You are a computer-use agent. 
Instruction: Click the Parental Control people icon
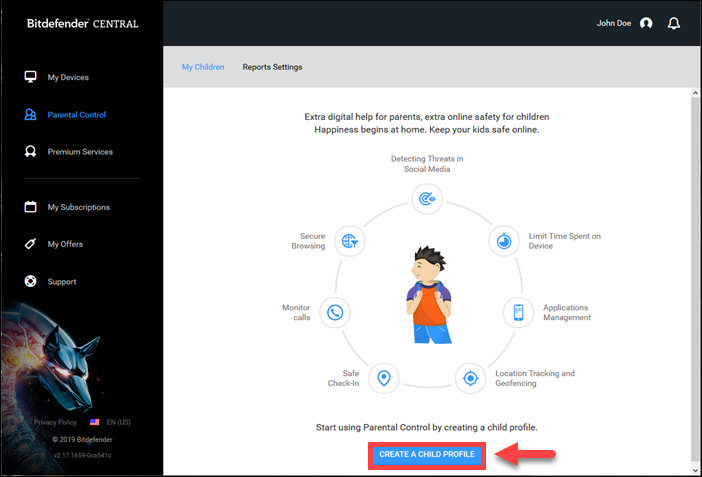30,115
